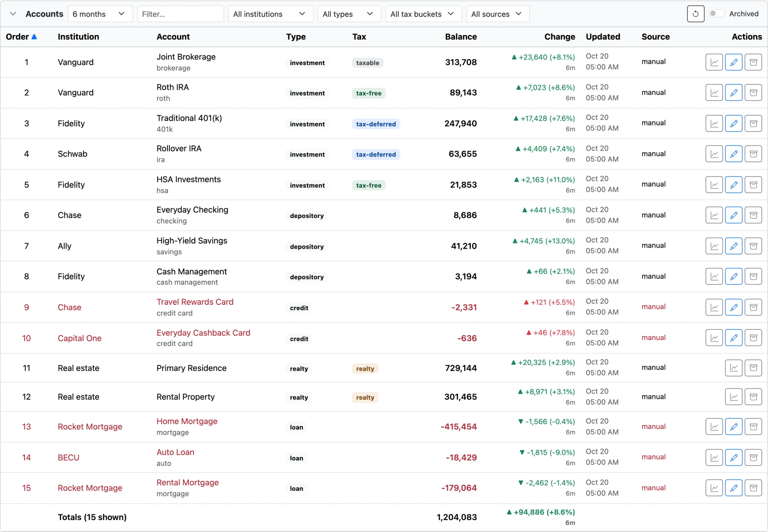The image size is (768, 532).
Task: View chart for Schwab Rollover IRA
Action: pos(714,154)
